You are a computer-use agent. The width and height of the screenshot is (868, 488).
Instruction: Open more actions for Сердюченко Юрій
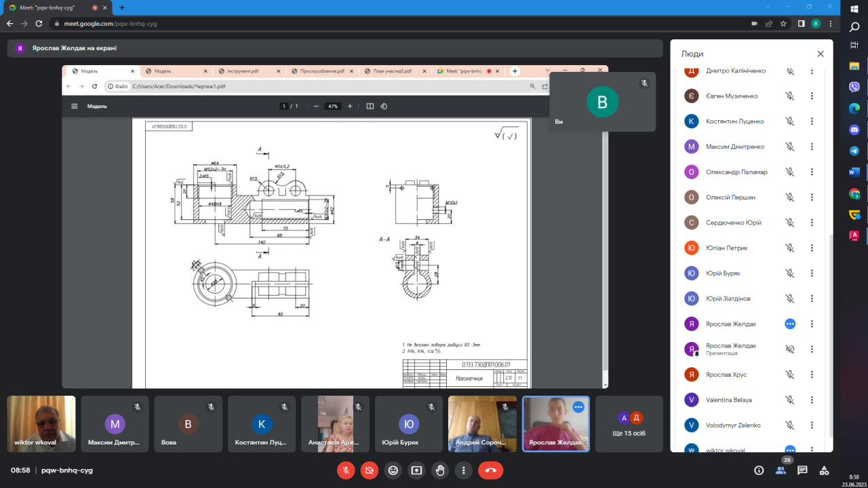point(812,223)
